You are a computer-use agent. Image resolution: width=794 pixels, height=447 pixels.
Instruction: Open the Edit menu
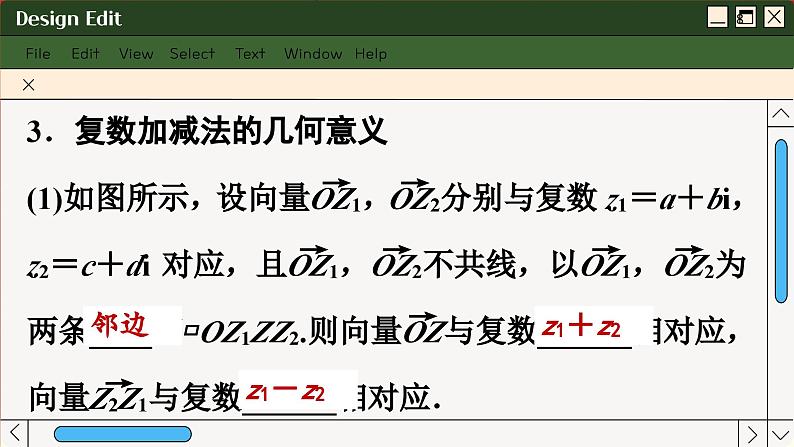point(85,54)
